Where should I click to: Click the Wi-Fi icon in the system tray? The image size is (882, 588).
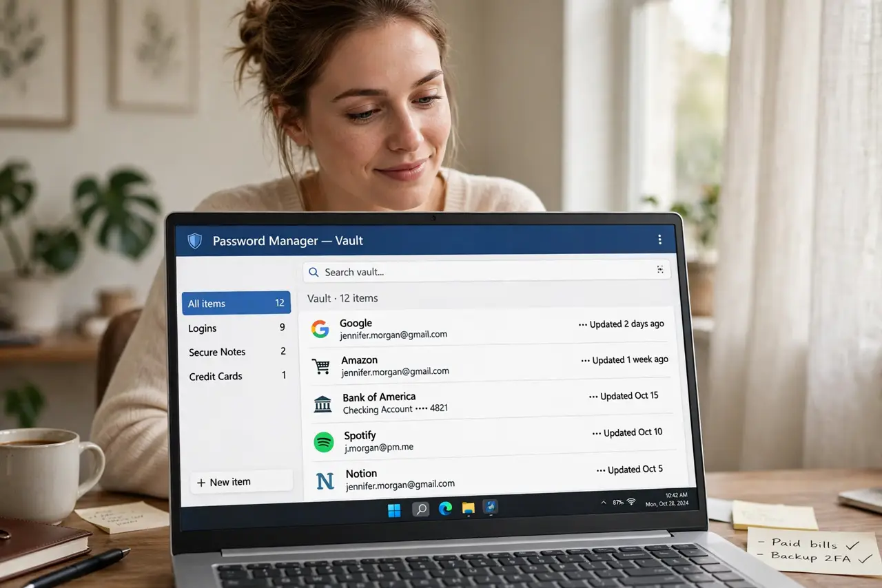630,502
